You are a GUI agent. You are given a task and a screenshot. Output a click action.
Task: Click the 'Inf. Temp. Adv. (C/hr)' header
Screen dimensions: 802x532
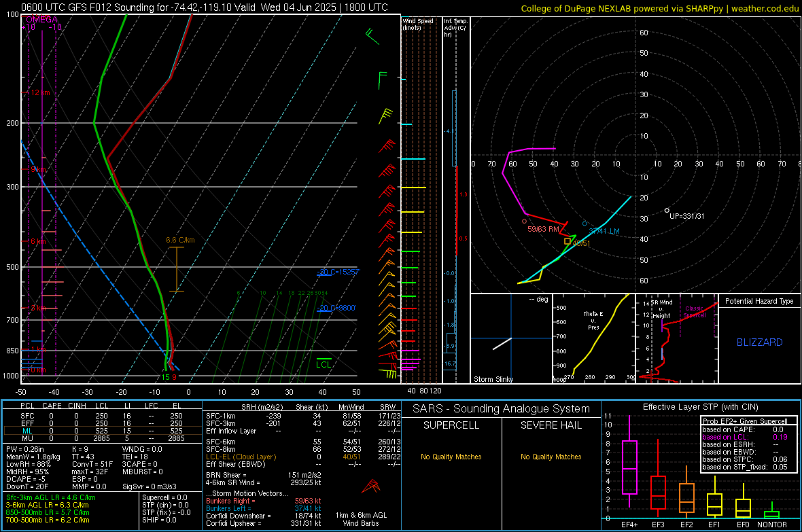click(455, 28)
